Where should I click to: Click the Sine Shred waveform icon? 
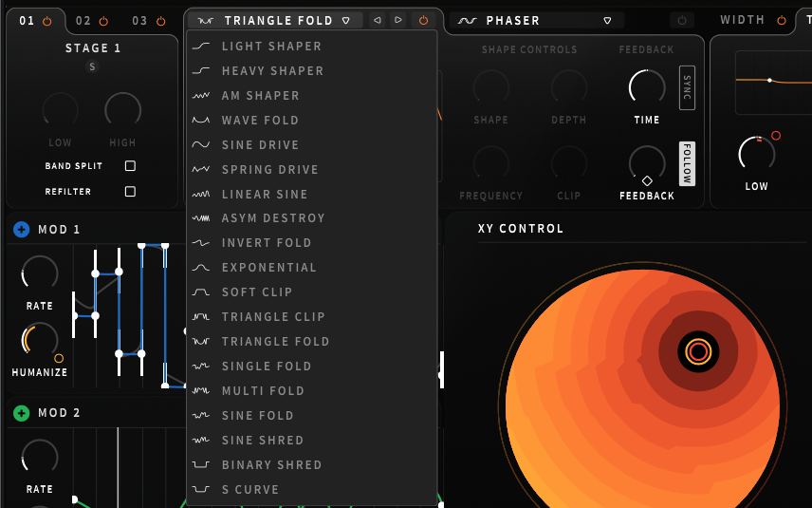(x=201, y=440)
